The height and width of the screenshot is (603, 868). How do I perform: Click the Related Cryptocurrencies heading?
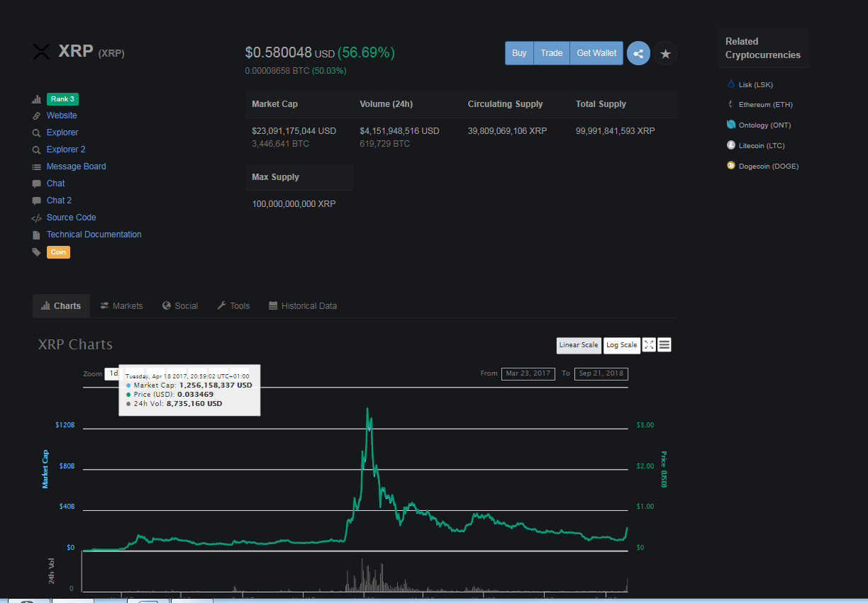pyautogui.click(x=763, y=48)
